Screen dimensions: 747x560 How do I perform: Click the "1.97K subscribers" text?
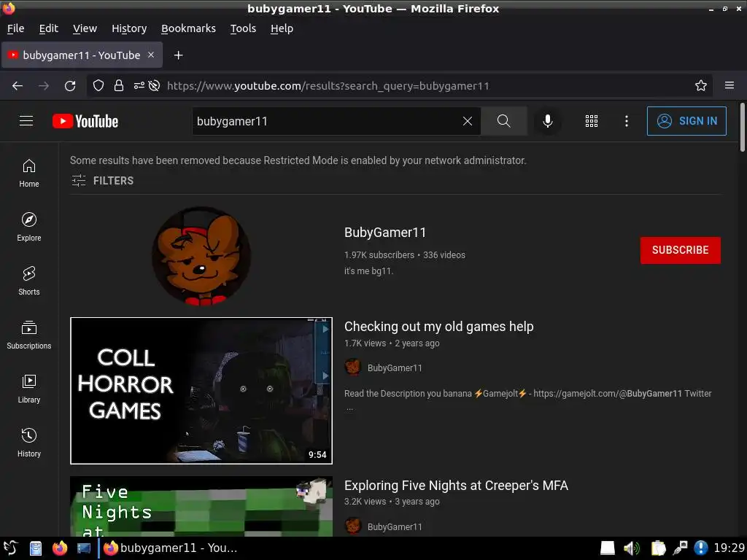tap(379, 254)
